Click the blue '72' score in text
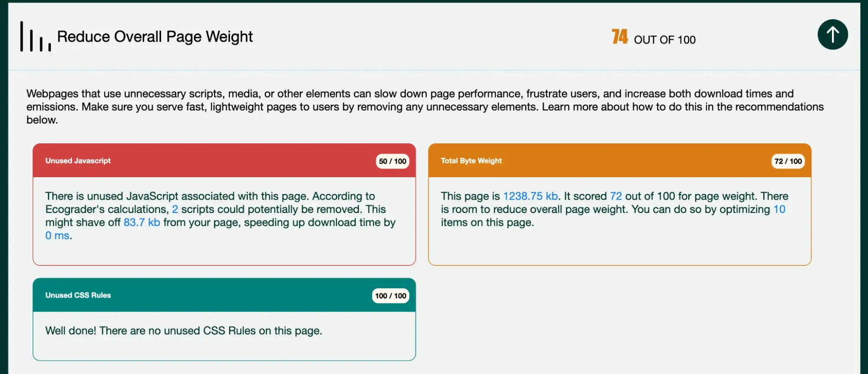This screenshot has height=374, width=868. click(x=616, y=196)
